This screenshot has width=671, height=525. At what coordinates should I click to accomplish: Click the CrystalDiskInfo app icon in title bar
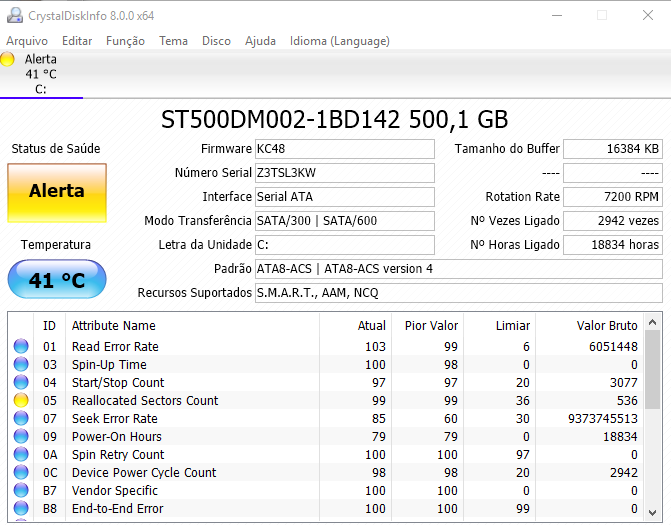pyautogui.click(x=15, y=15)
